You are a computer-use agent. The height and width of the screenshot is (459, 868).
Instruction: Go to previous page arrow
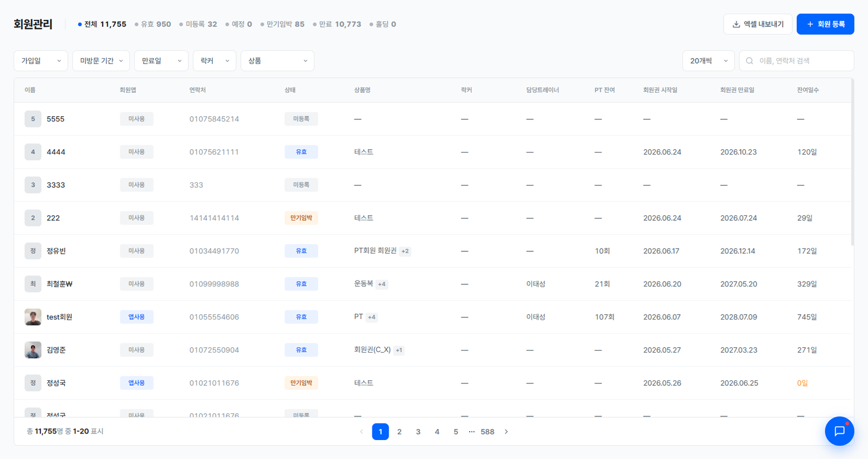[362, 432]
